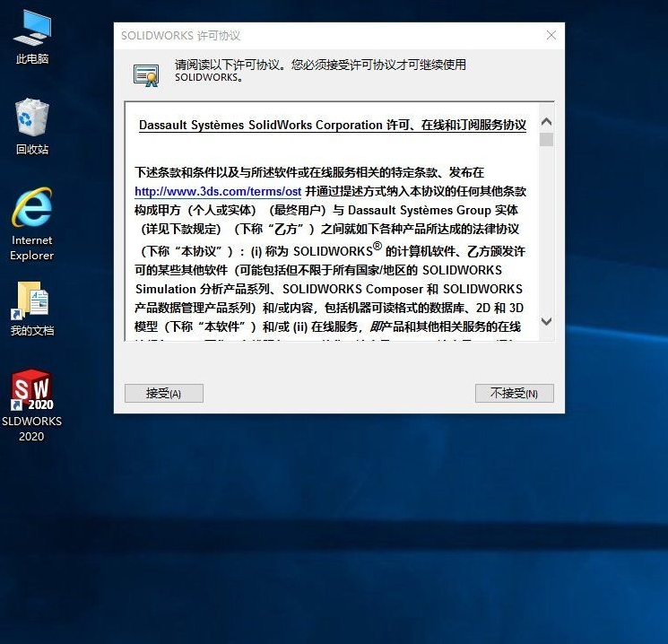Image resolution: width=668 pixels, height=644 pixels.
Task: Click the SLDWORKS 2020 desktop shortcut
Action: click(31, 405)
